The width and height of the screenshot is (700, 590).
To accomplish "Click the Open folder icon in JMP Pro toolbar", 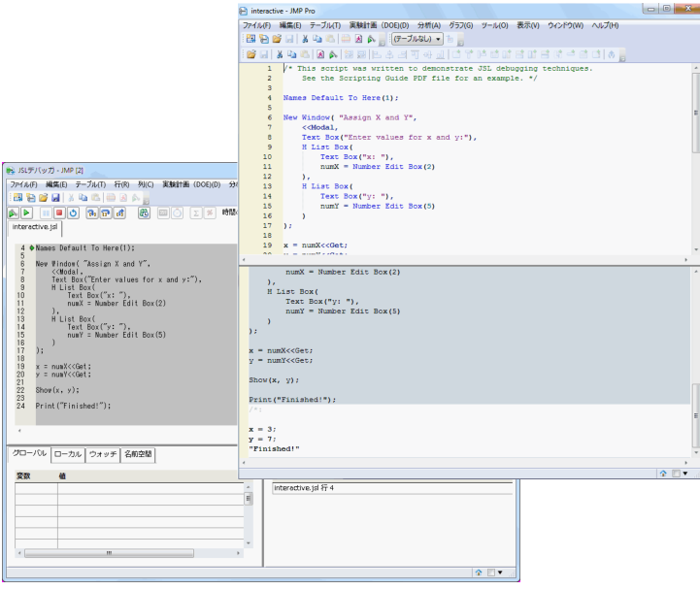I will tap(277, 39).
